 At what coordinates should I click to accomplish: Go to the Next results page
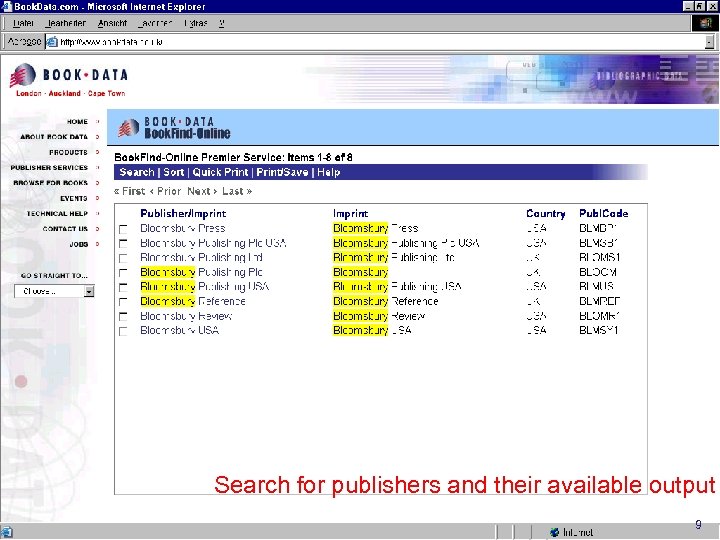pos(202,191)
